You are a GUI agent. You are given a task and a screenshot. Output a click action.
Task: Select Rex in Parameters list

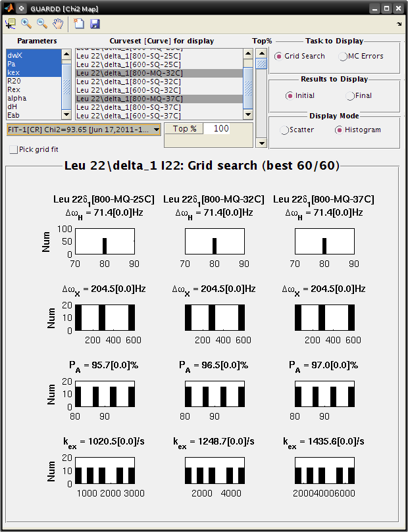[34, 89]
